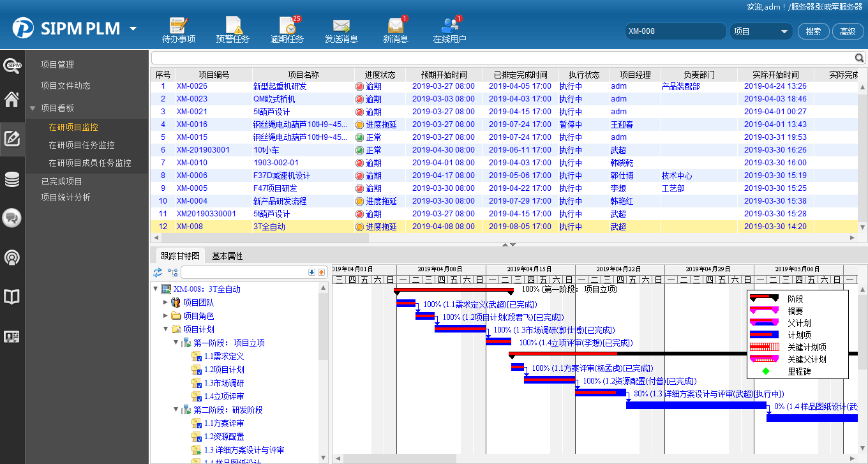Click the home icon in left sidebar

click(x=12, y=100)
